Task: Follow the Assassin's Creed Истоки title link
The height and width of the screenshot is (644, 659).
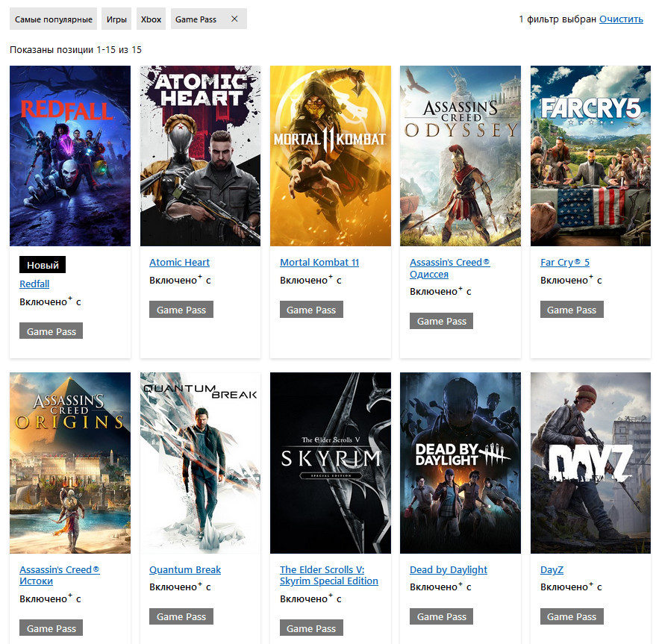Action: pos(59,575)
